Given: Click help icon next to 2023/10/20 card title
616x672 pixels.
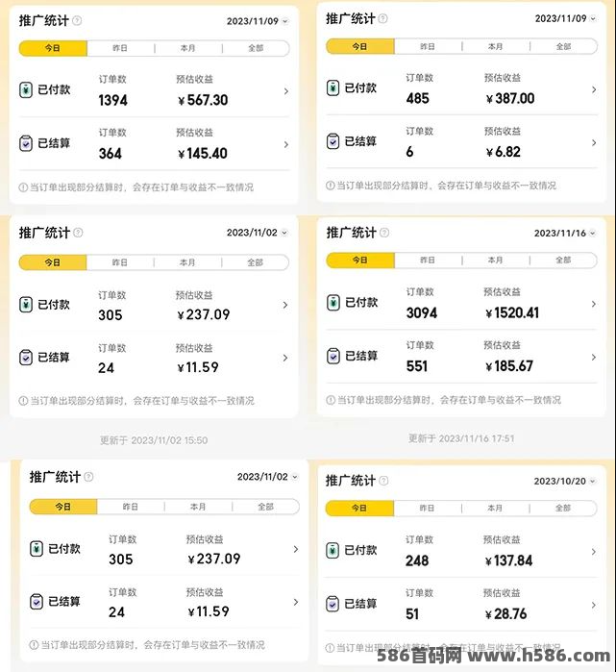Looking at the screenshot, I should coord(383,481).
